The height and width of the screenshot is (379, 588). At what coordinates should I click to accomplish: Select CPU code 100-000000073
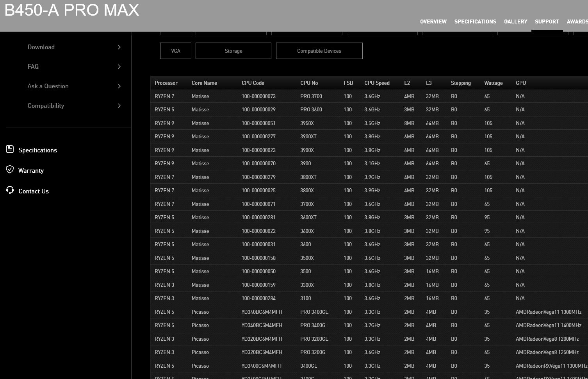coord(258,96)
